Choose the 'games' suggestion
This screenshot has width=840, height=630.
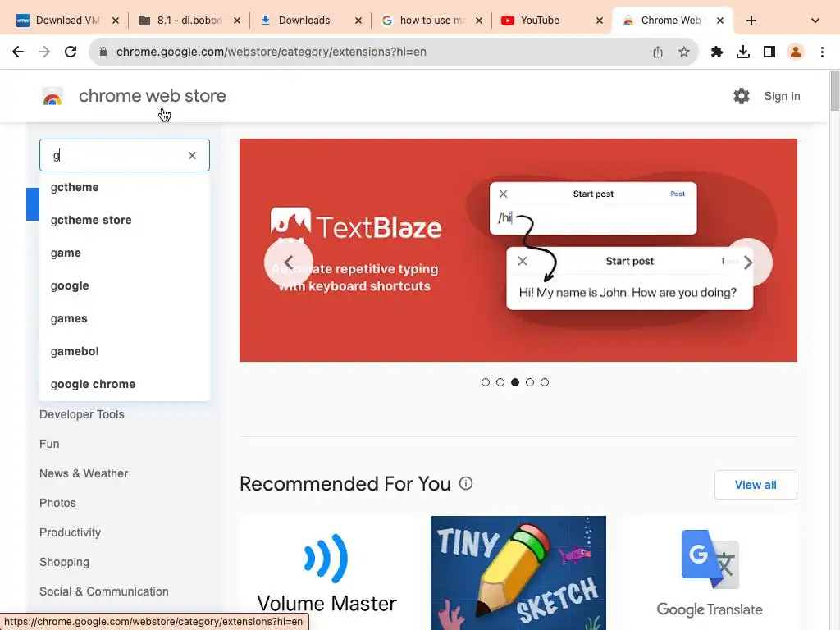[x=125, y=319]
